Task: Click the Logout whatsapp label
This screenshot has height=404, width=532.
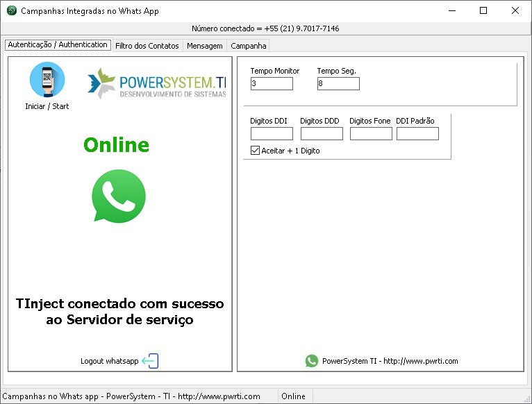Action: (109, 361)
